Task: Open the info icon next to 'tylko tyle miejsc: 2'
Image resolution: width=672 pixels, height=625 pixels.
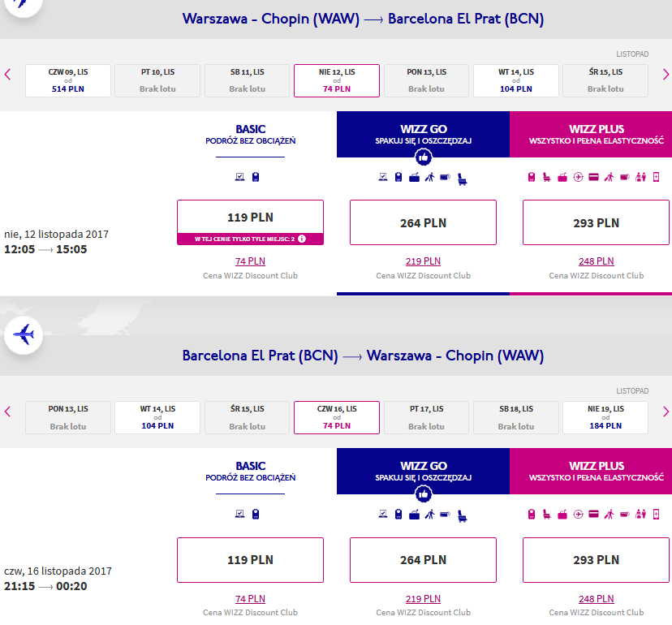Action: coord(302,239)
